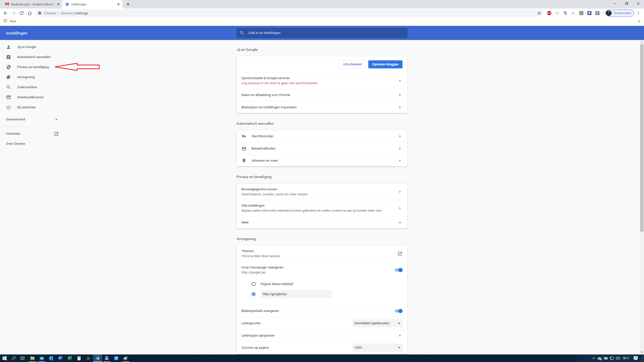This screenshot has width=644, height=362.
Task: Click the Uitschakelen button
Action: point(352,64)
